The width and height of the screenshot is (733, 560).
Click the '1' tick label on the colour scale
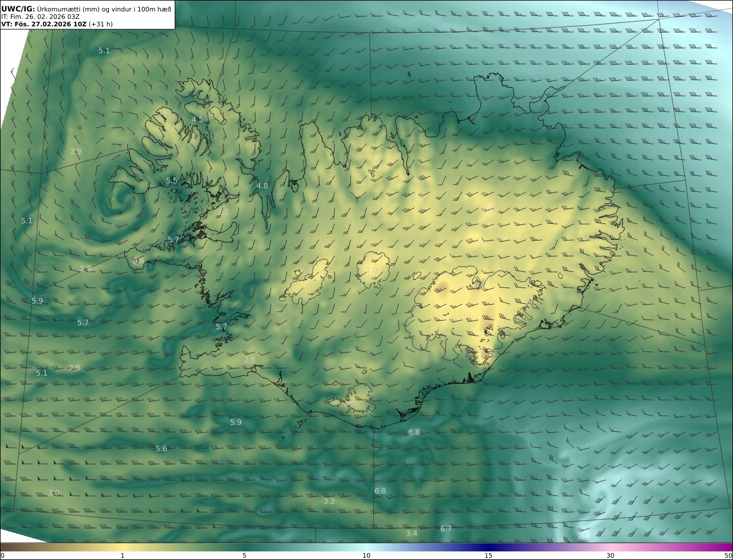tap(123, 555)
